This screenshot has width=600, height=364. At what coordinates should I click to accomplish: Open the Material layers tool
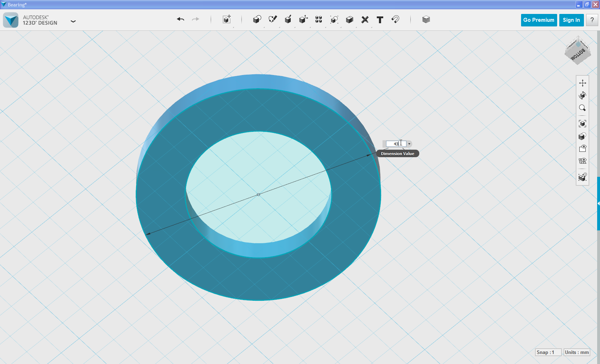(x=426, y=19)
